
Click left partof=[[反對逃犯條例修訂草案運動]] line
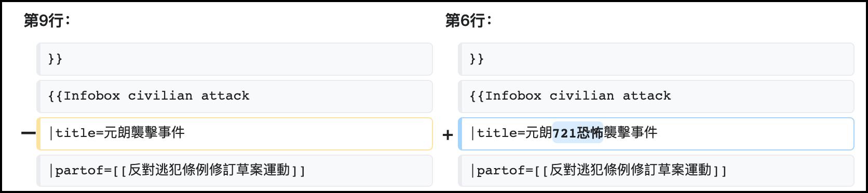coord(235,171)
